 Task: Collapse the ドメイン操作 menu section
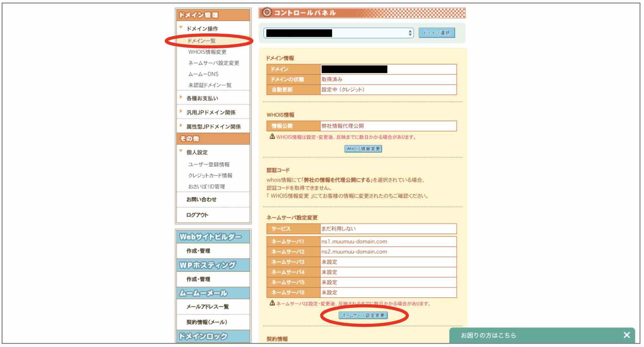click(x=202, y=29)
